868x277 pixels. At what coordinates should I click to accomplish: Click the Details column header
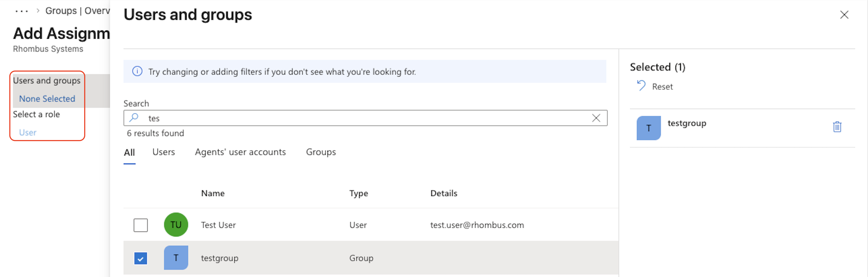point(443,193)
